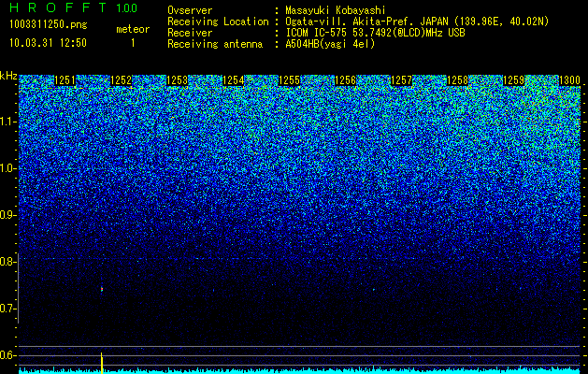Click the 1257 time marker

point(402,80)
